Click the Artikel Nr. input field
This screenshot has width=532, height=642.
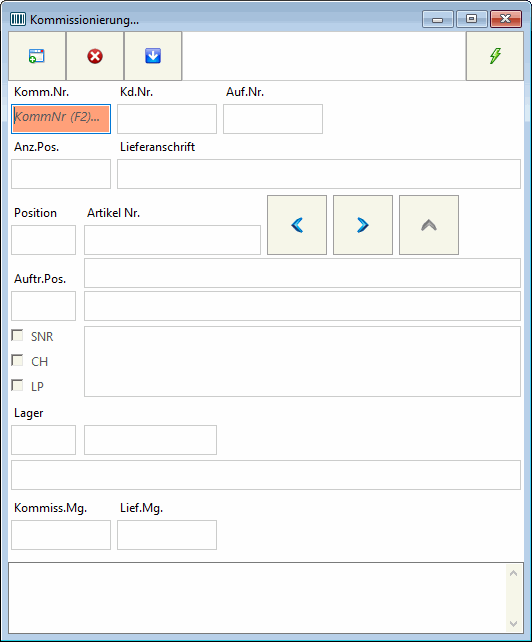172,240
